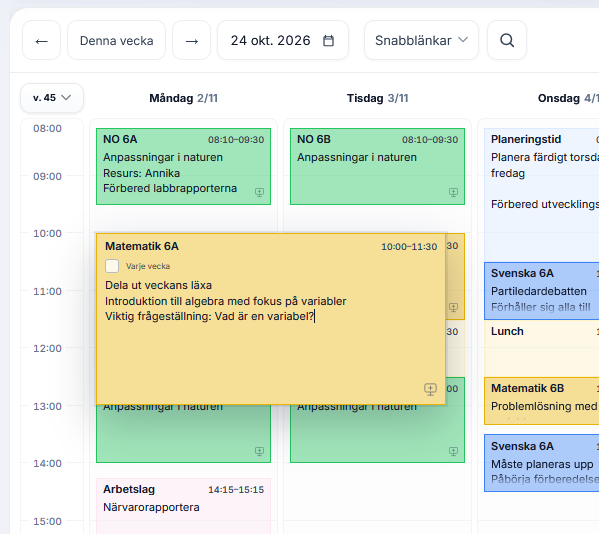The height and width of the screenshot is (534, 599).
Task: Open the 24 okt. 2026 date field
Action: pyautogui.click(x=283, y=40)
